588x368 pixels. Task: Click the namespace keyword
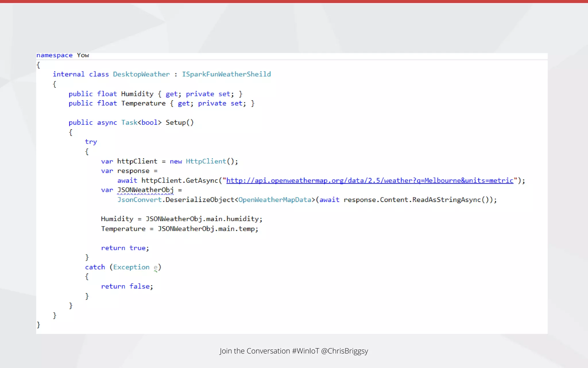pos(54,55)
